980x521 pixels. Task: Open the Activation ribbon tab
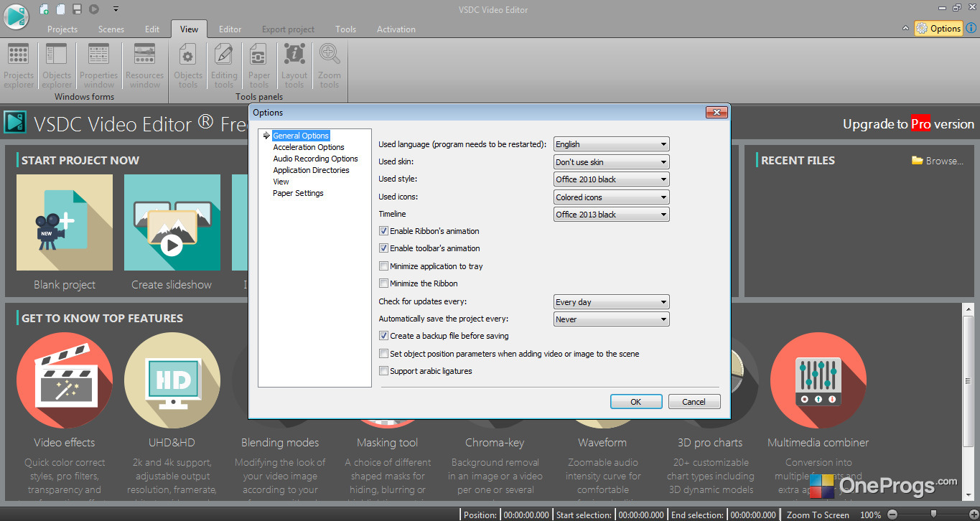click(x=396, y=29)
